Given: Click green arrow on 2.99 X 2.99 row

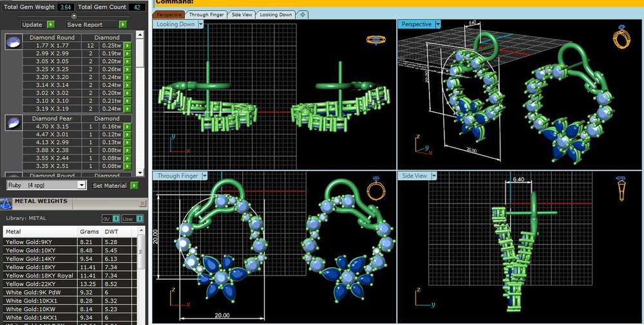Looking at the screenshot, I should coord(128,53).
